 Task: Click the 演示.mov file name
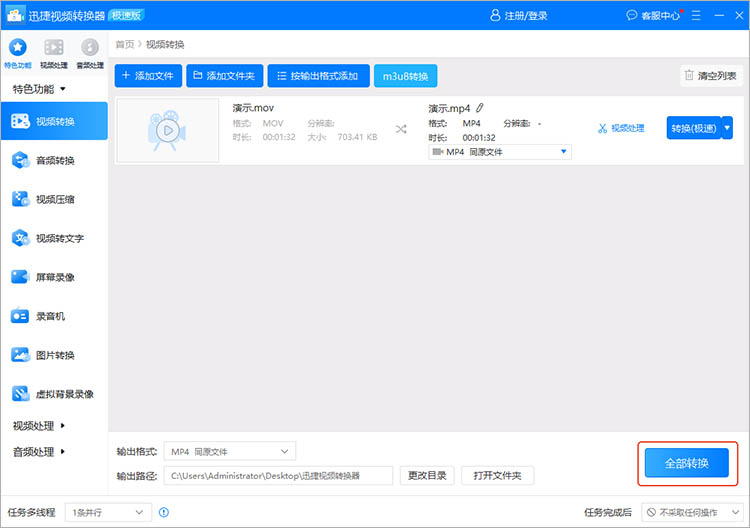(253, 108)
